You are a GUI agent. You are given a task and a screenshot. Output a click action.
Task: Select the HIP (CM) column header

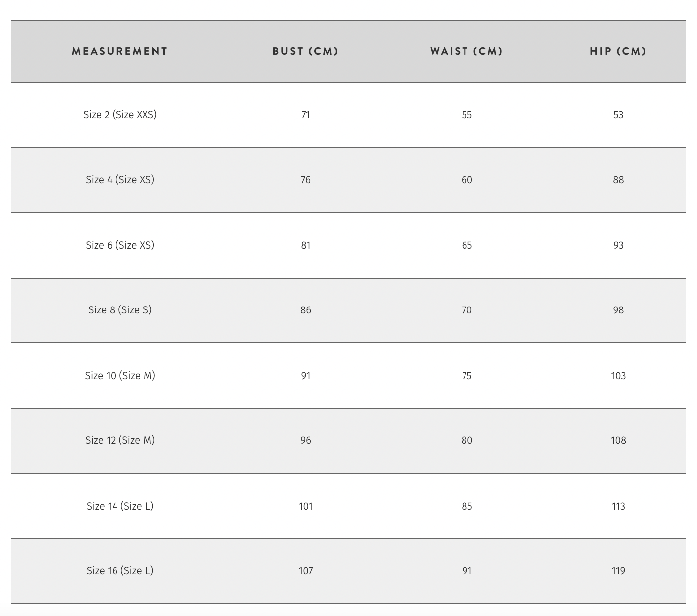coord(618,51)
